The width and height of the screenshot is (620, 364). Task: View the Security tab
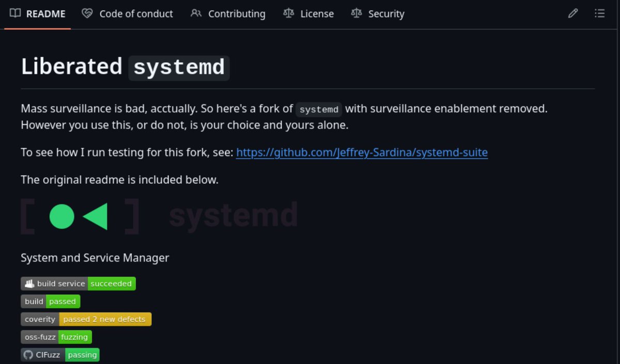point(378,14)
